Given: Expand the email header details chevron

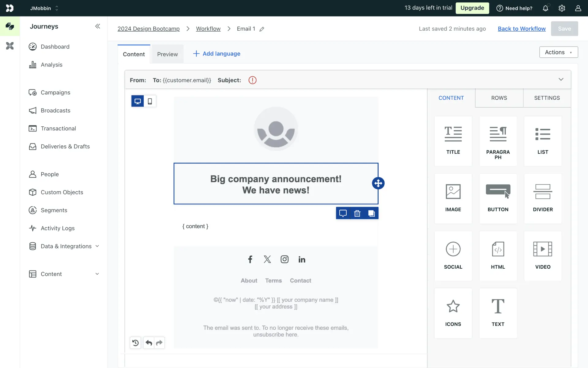Looking at the screenshot, I should pos(561,79).
